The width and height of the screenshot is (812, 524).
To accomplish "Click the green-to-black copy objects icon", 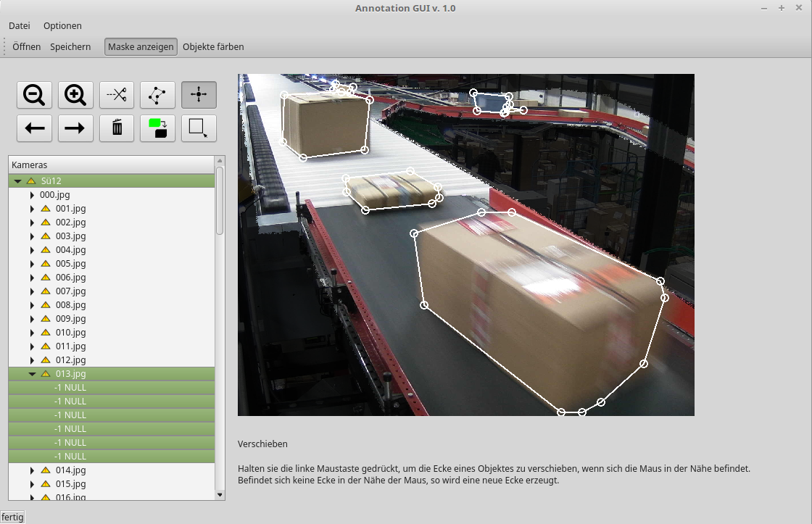I will 157,128.
